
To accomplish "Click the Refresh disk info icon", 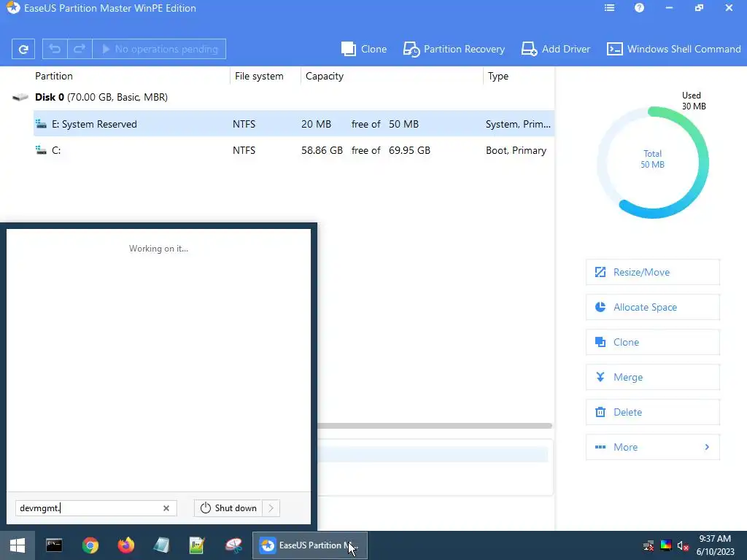I will click(x=23, y=49).
